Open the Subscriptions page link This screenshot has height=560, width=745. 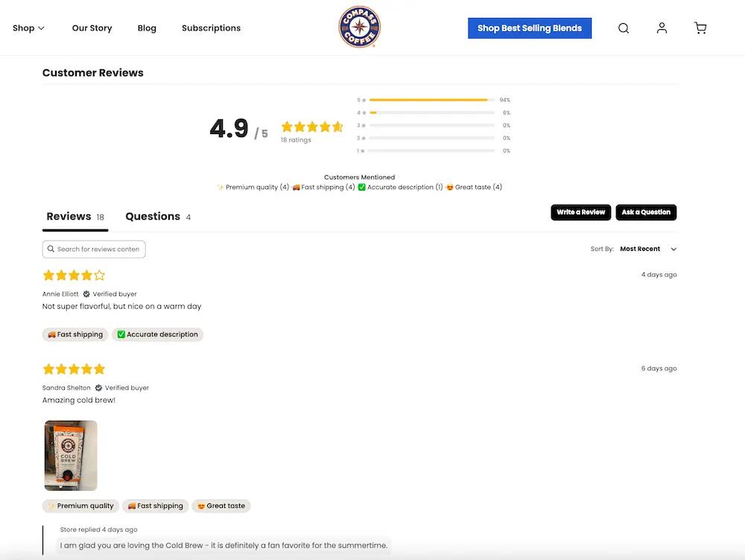[211, 28]
